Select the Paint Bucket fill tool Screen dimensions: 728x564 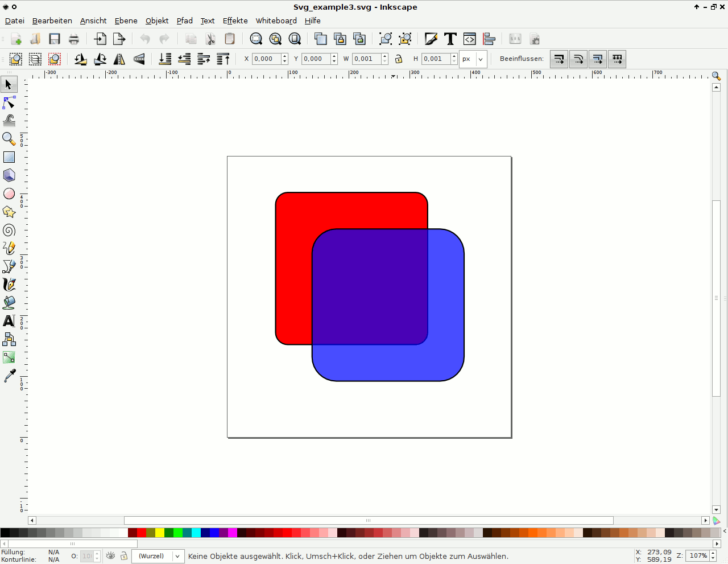9,303
